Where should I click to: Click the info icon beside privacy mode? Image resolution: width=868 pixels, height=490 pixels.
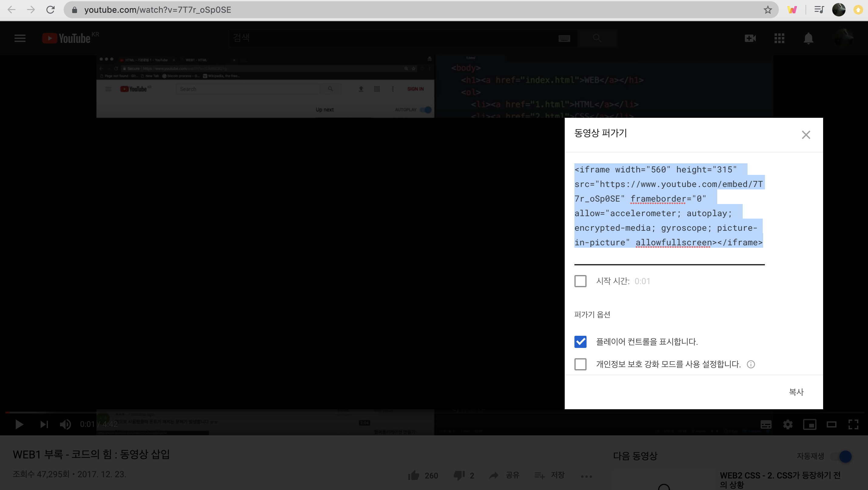coord(751,364)
